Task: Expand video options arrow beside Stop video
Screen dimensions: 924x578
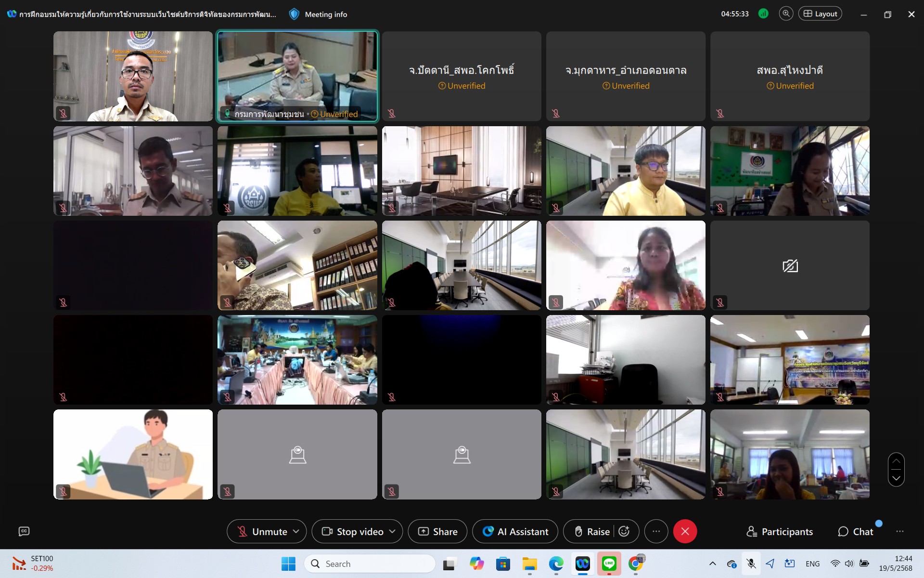Action: [392, 531]
